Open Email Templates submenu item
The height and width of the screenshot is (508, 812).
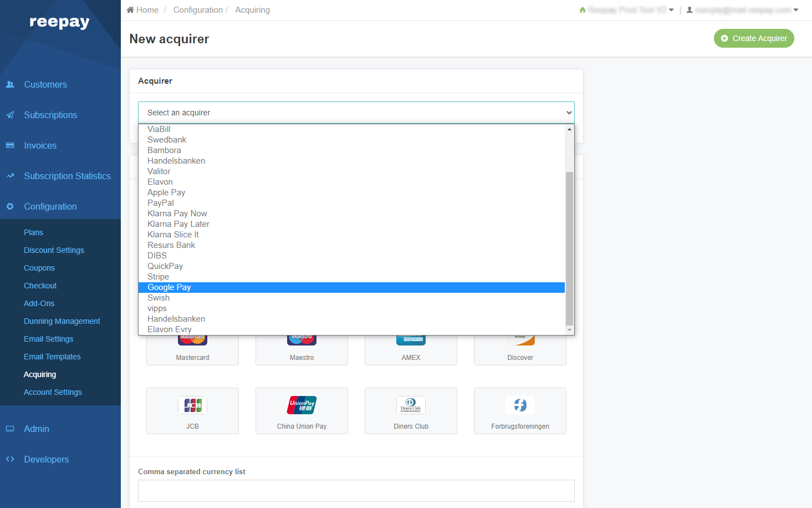click(x=52, y=357)
